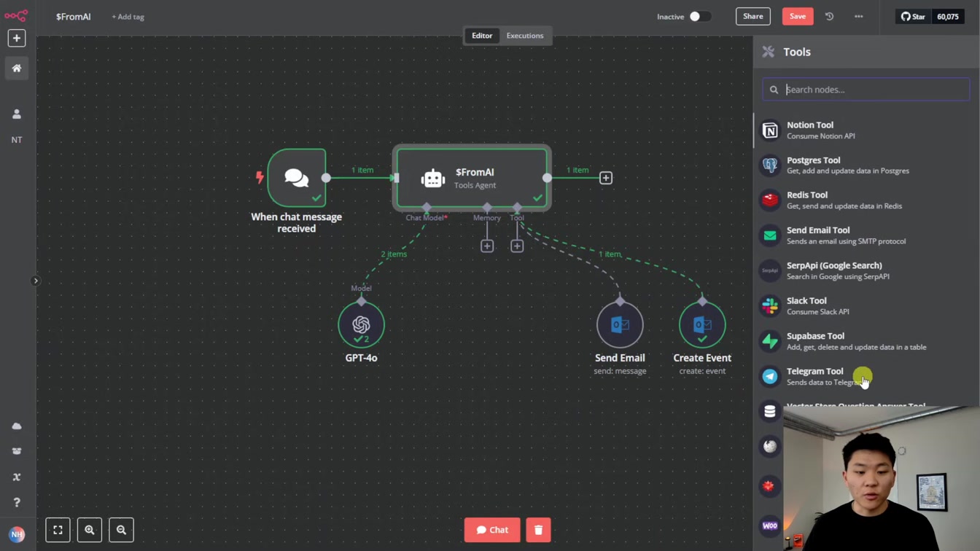Image resolution: width=980 pixels, height=551 pixels.
Task: Click the trash delete executions button
Action: click(538, 530)
